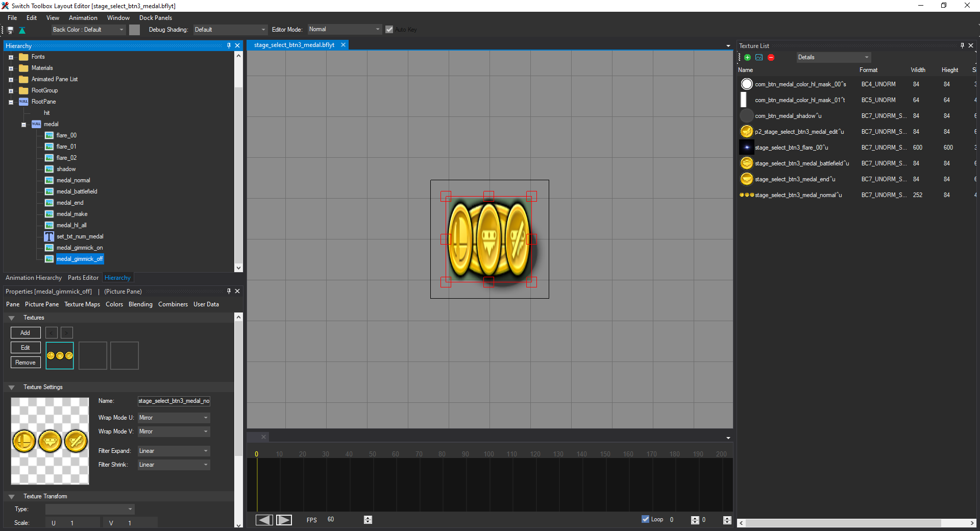Click the play backward button in timeline
The image size is (980, 531).
click(x=264, y=520)
